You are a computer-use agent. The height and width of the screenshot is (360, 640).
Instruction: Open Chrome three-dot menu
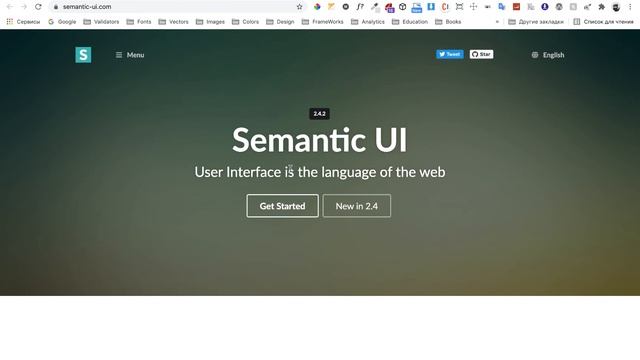631,7
